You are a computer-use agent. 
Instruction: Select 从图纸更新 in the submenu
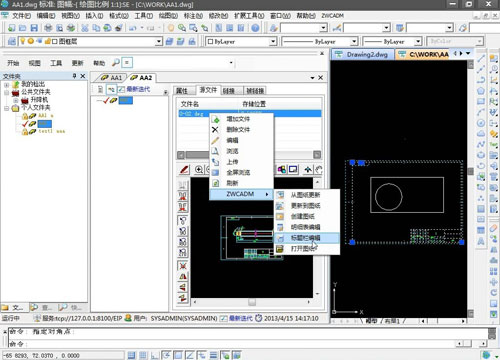click(307, 195)
